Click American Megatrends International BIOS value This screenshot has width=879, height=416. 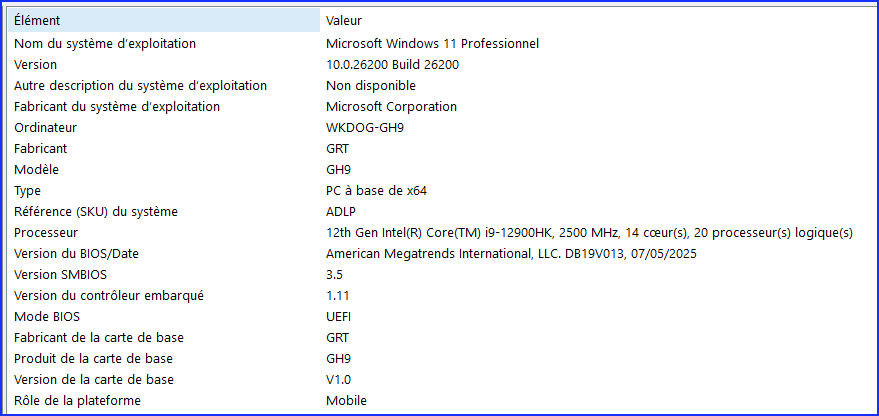click(x=511, y=254)
